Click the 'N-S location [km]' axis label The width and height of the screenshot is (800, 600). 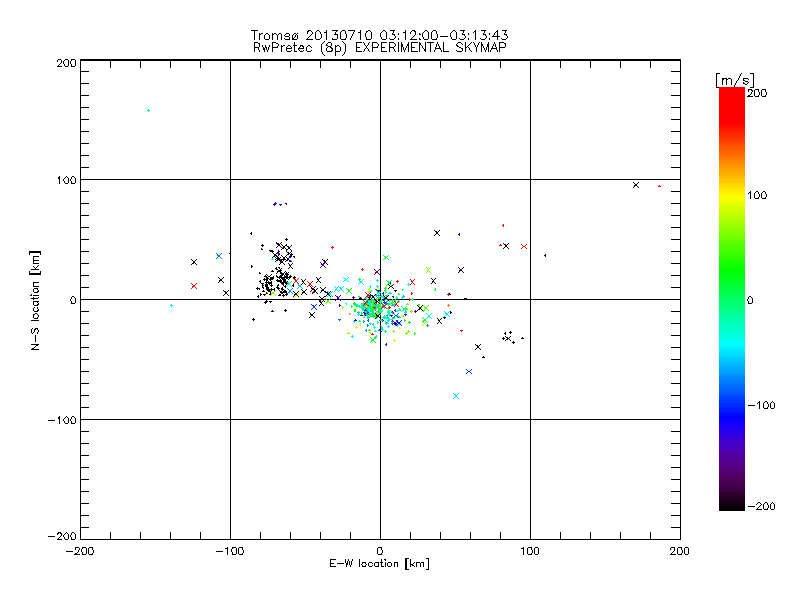pos(35,301)
